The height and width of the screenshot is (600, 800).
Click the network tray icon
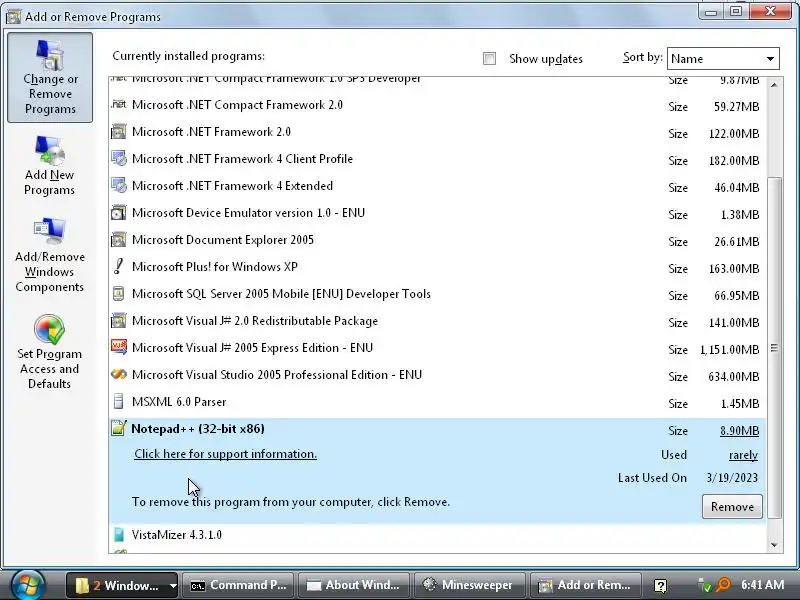pos(705,585)
